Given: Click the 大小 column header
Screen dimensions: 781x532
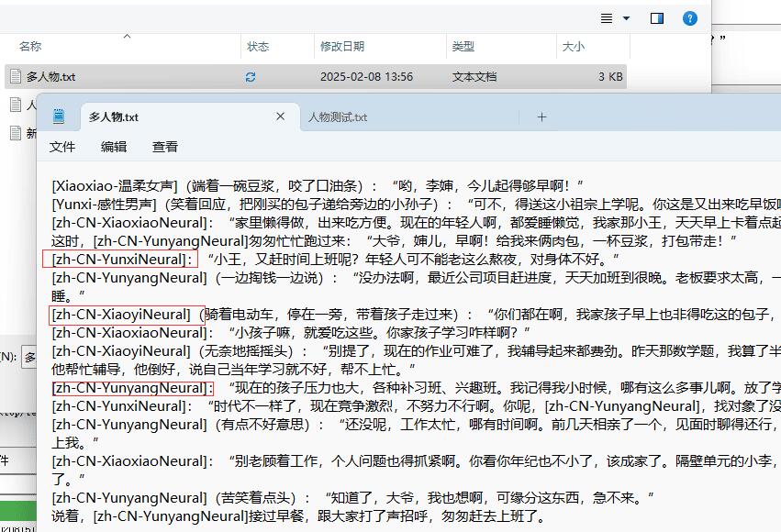Looking at the screenshot, I should (575, 47).
